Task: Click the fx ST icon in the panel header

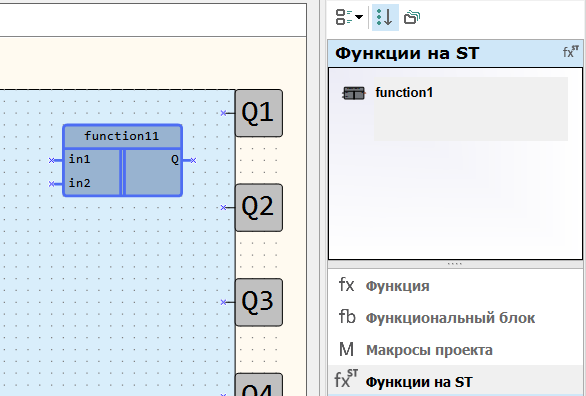Action: [x=571, y=52]
